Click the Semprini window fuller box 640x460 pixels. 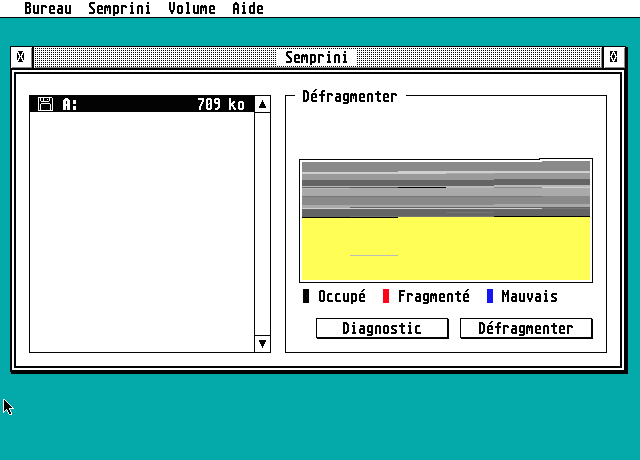click(x=613, y=57)
